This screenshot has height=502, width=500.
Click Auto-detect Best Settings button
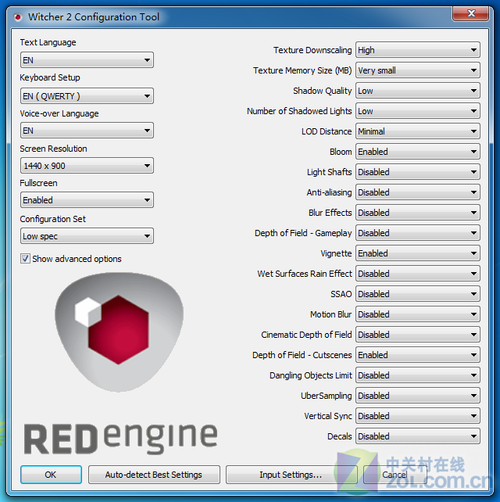pos(154,475)
